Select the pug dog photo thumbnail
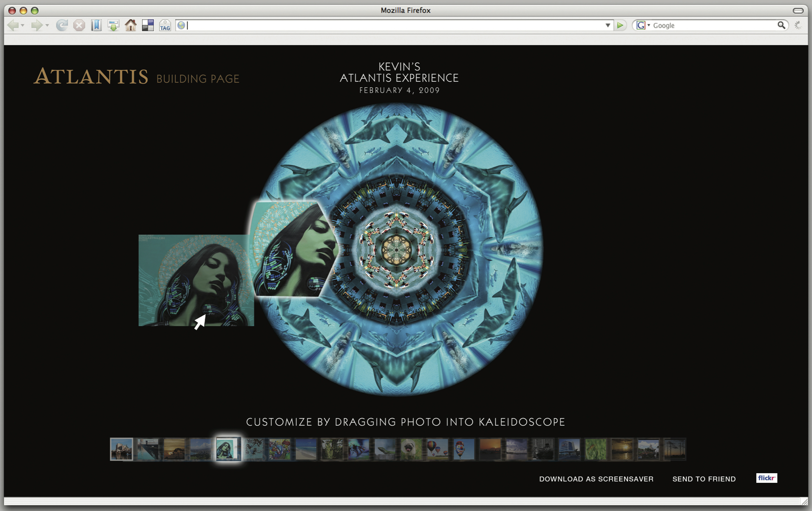 pyautogui.click(x=411, y=449)
